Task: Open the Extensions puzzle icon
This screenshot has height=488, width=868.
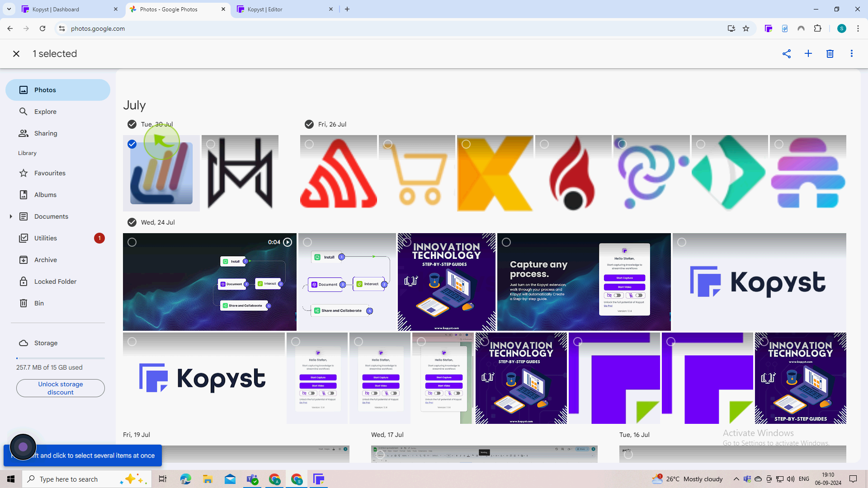Action: pos(817,28)
